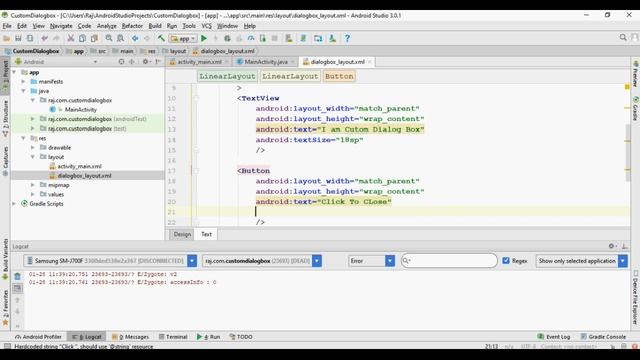Click the Attach debugger to process icon
The width and height of the screenshot is (640, 360).
click(x=263, y=38)
